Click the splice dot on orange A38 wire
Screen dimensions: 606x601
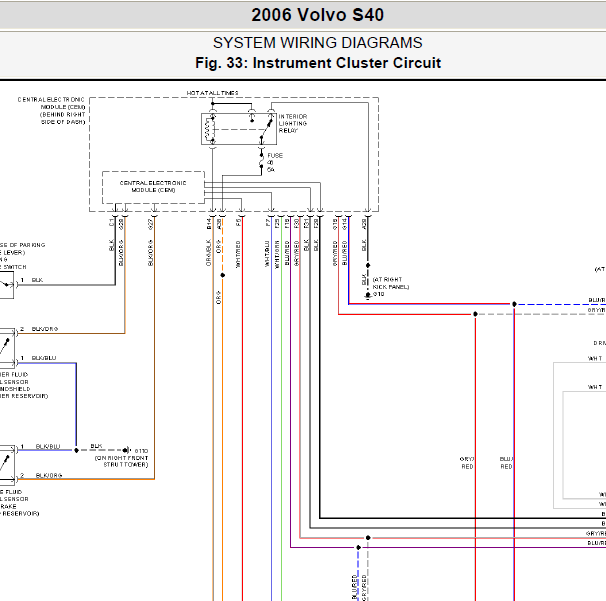tap(223, 275)
